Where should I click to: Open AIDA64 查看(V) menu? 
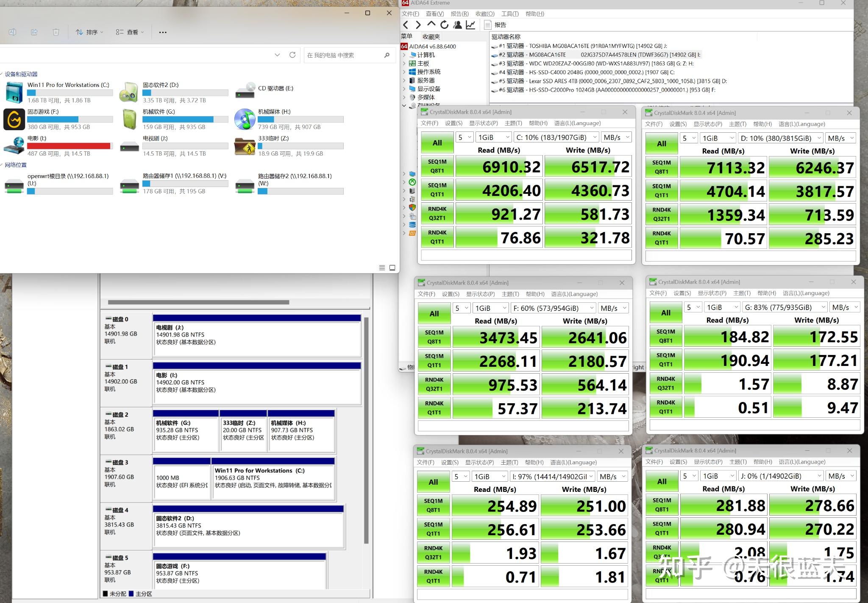(x=435, y=14)
